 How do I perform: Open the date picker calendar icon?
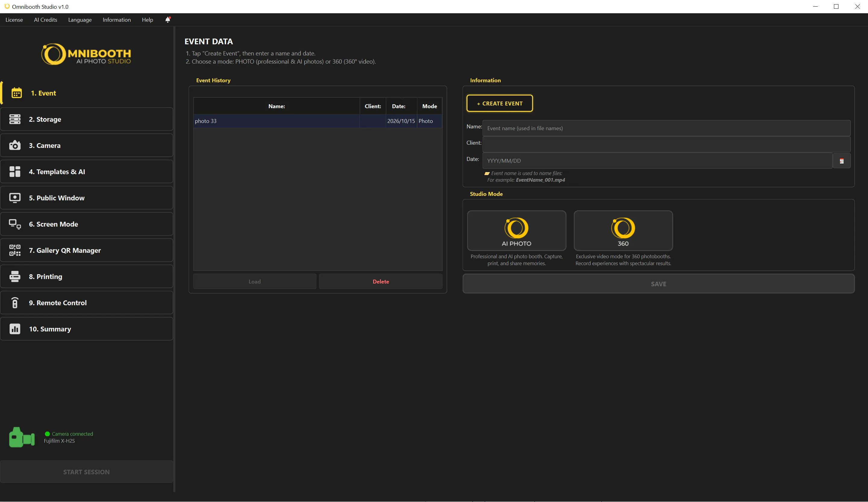[841, 161]
